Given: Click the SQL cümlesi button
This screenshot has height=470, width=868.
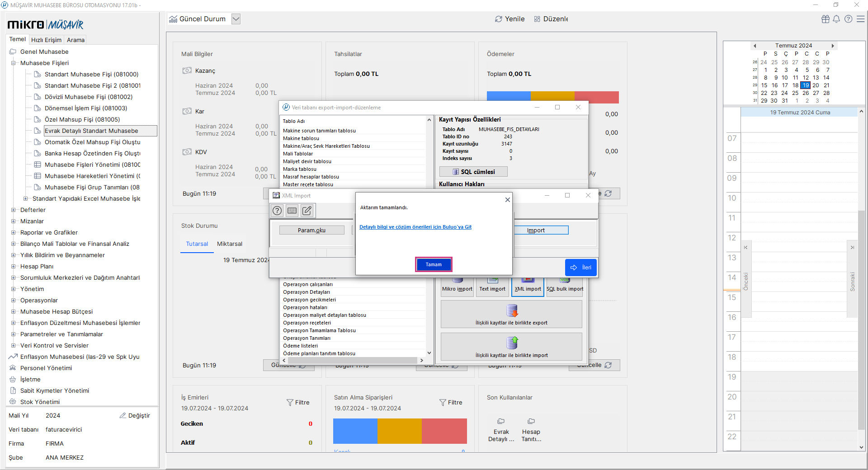Looking at the screenshot, I should click(x=473, y=172).
